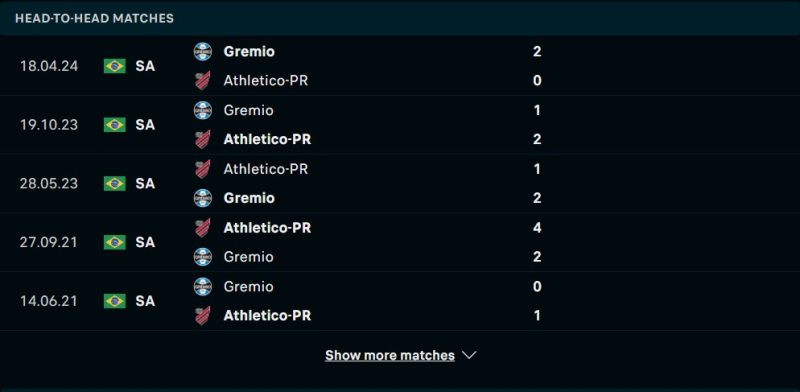Click Athletico-PR crest in 14.06.21 match

point(203,315)
